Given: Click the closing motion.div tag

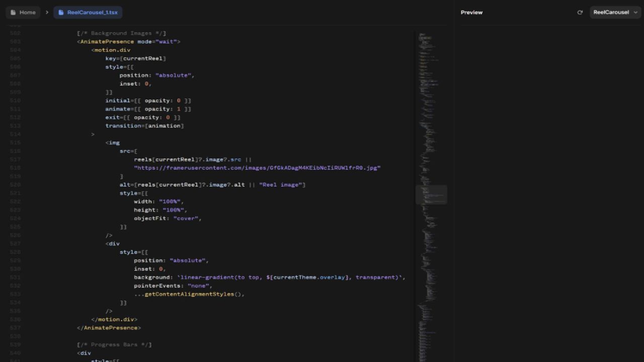Looking at the screenshot, I should [x=114, y=319].
